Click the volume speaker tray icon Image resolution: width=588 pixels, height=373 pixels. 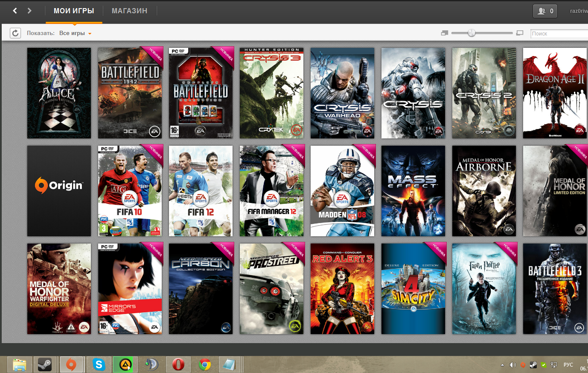click(x=513, y=365)
